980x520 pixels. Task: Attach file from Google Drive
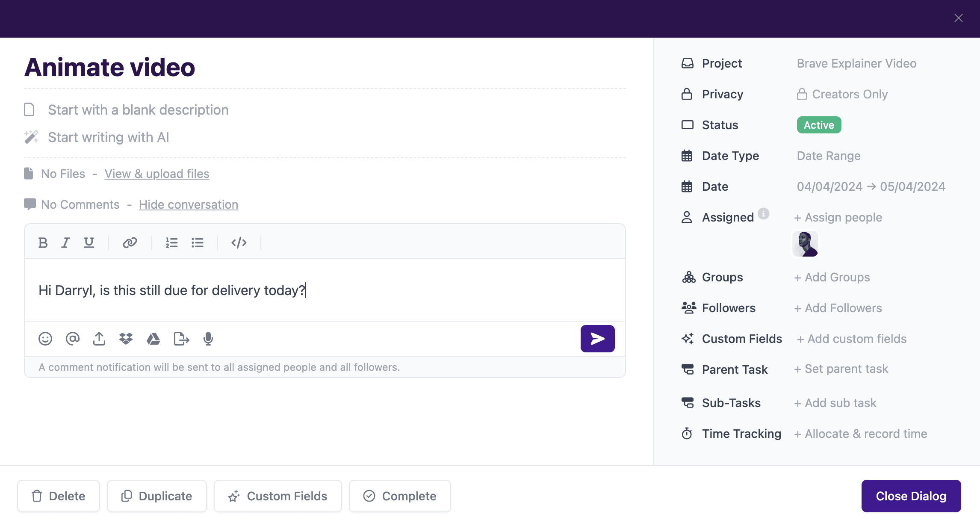point(153,339)
